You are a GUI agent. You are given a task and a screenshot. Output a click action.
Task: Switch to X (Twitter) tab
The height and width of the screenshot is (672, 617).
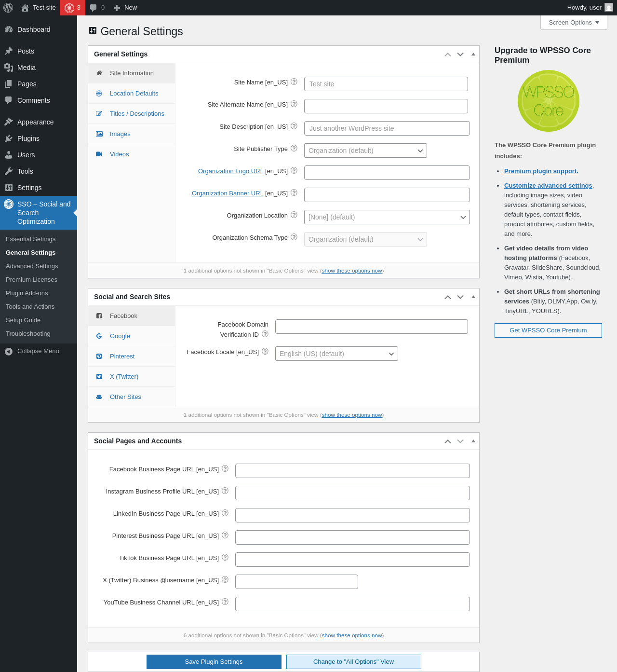132,377
